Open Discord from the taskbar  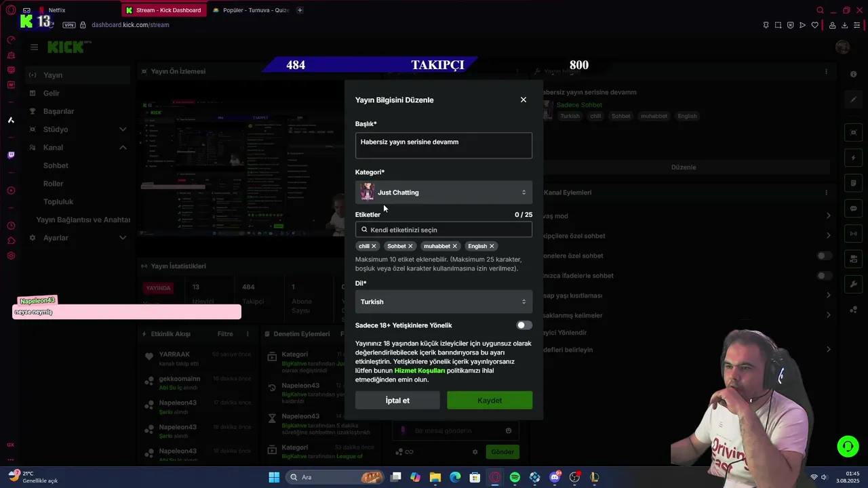tap(555, 477)
